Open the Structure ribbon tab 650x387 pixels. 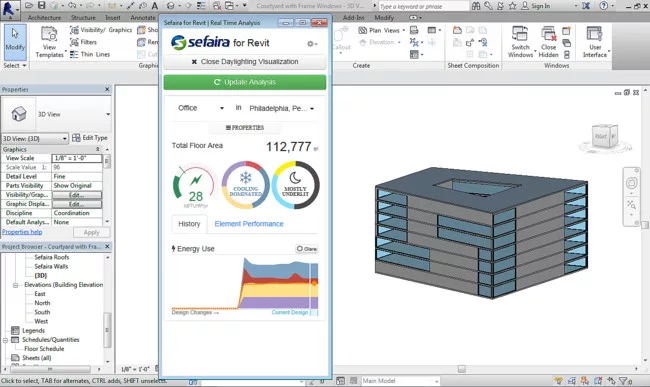[x=83, y=18]
